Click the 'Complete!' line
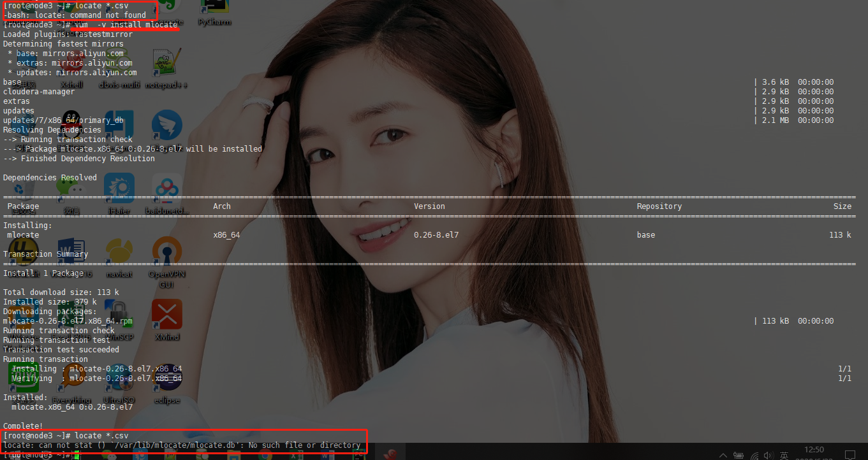The height and width of the screenshot is (460, 868). tap(23, 426)
